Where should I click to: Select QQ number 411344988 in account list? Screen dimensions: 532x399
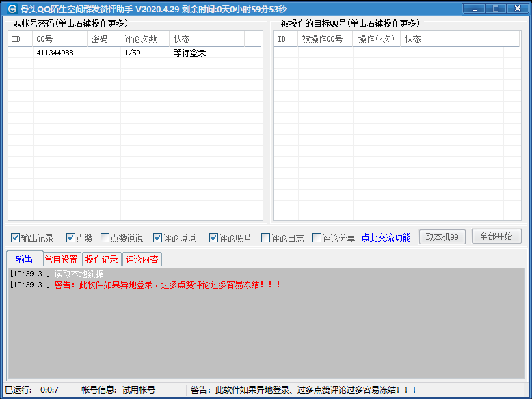click(55, 53)
